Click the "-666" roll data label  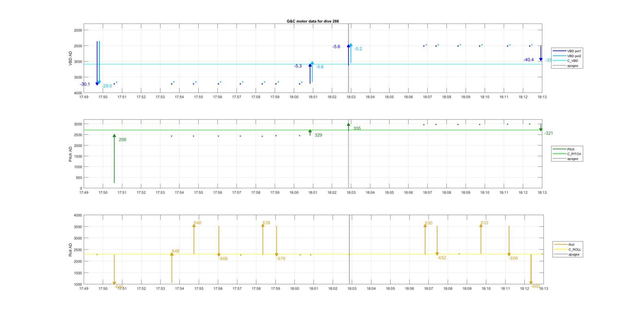click(223, 259)
